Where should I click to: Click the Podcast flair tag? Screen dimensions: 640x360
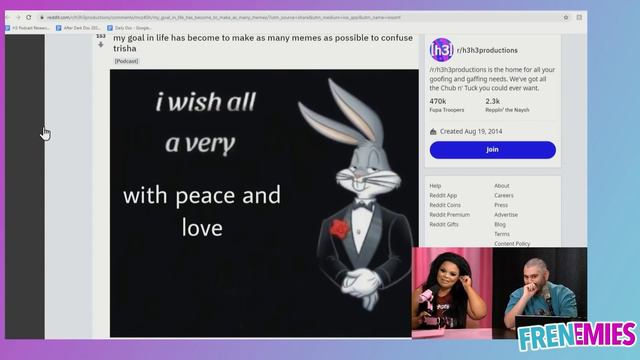pos(127,61)
